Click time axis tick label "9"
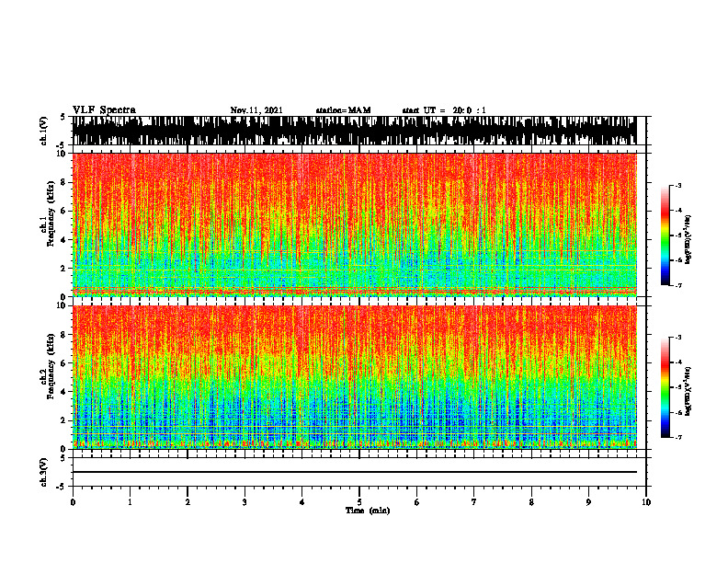 [x=588, y=502]
